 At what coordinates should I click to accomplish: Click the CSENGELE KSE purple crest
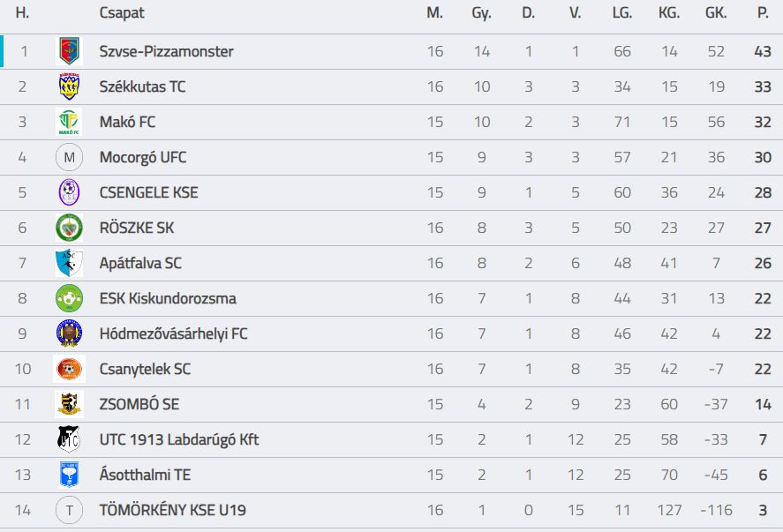tap(69, 192)
